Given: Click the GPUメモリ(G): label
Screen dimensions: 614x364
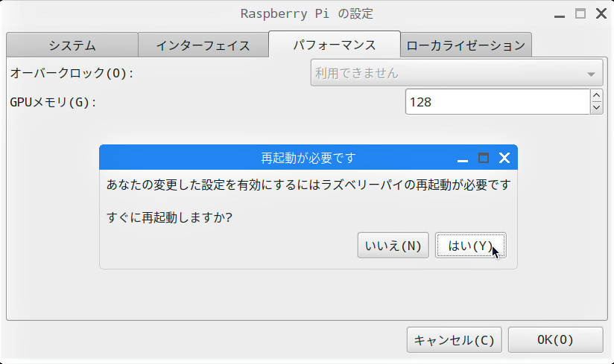Looking at the screenshot, I should pos(53,103).
